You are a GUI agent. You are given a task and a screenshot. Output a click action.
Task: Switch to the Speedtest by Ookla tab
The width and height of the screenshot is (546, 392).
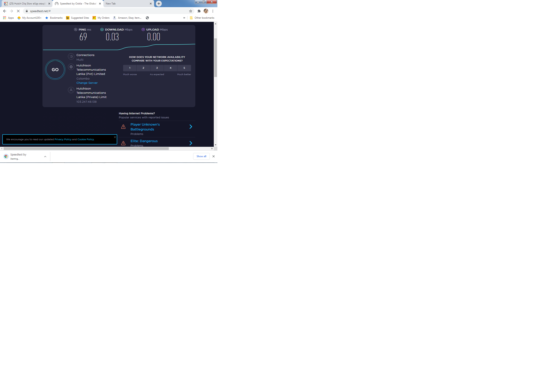click(x=77, y=4)
